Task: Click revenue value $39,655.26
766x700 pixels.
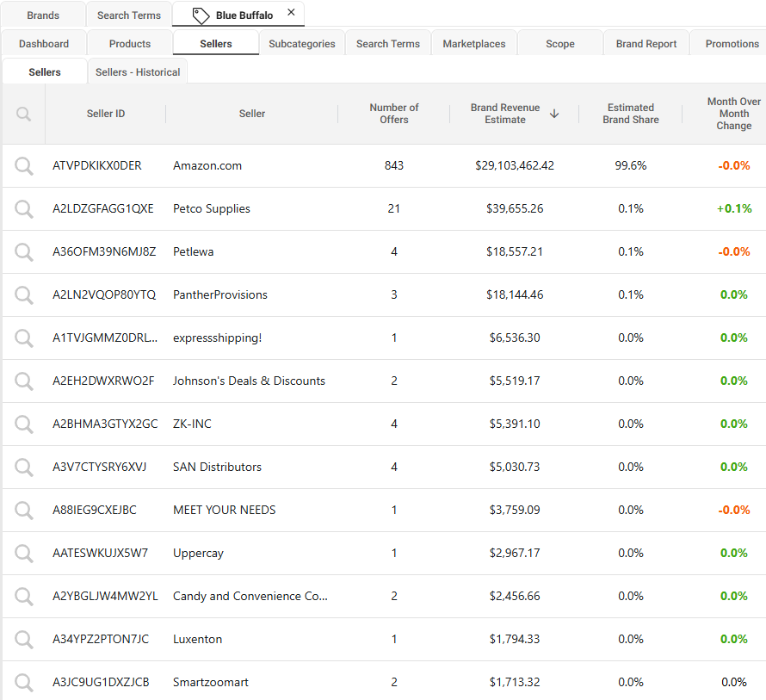Action: pos(515,208)
